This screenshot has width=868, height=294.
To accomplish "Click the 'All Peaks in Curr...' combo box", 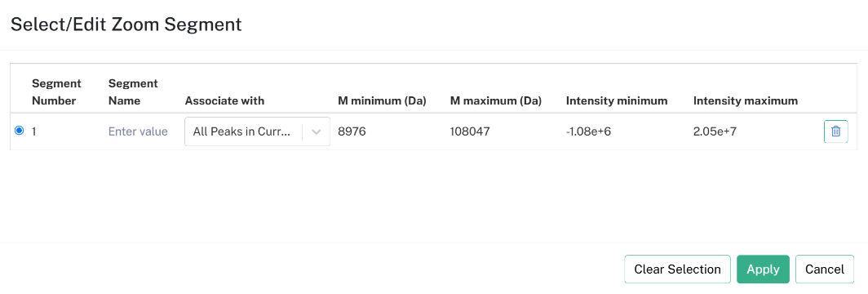I will (258, 131).
